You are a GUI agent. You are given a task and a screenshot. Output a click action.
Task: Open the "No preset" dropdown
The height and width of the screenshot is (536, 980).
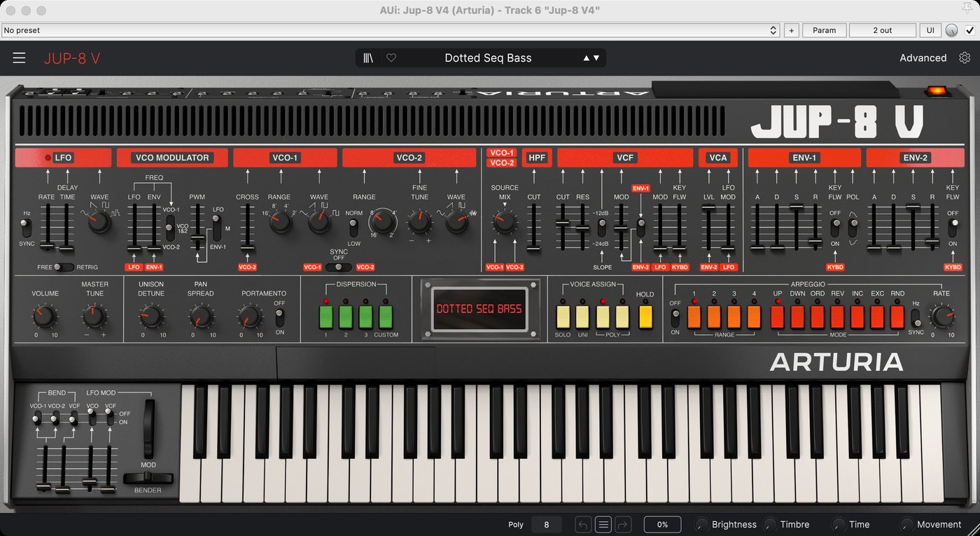391,30
